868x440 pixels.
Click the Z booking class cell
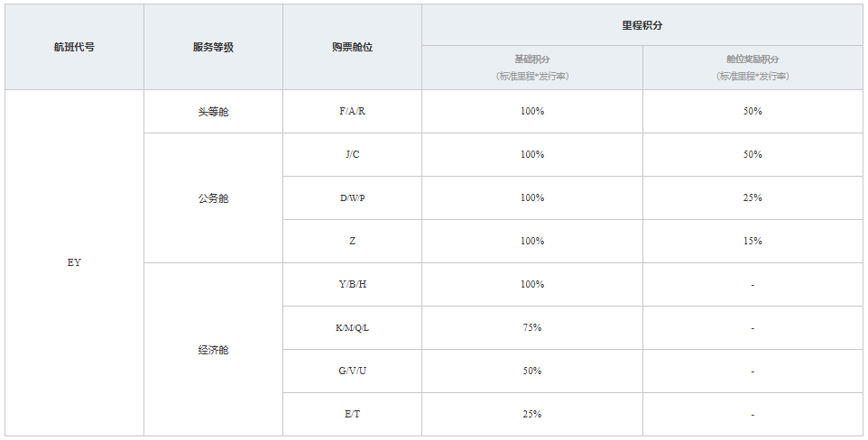[352, 241]
